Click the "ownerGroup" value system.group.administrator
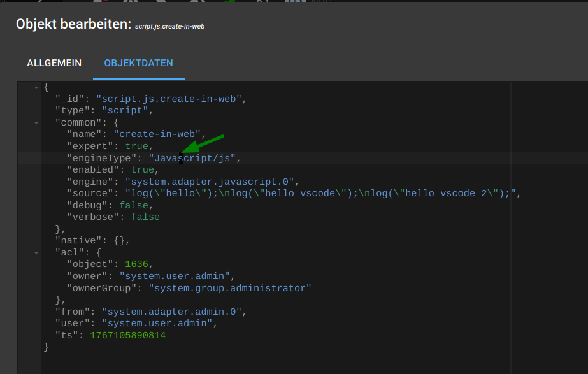 (x=231, y=287)
